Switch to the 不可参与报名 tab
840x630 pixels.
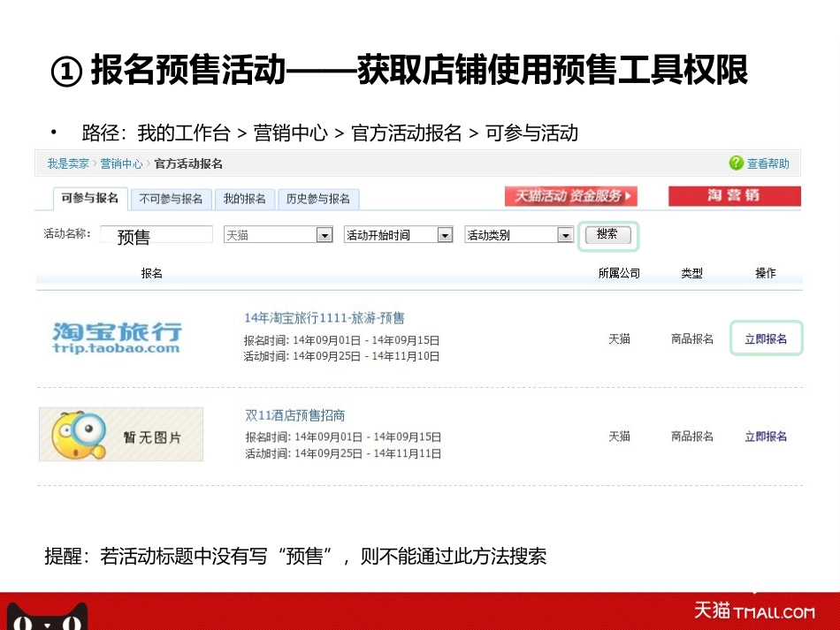point(171,199)
